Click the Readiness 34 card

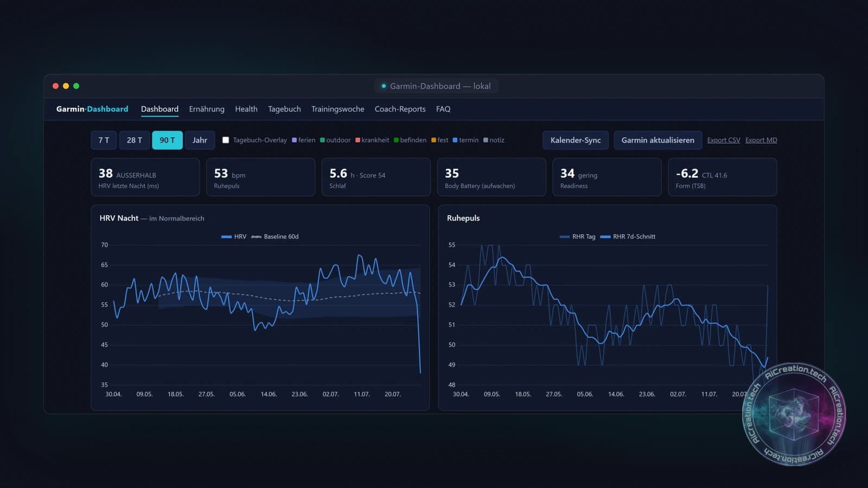coord(607,177)
